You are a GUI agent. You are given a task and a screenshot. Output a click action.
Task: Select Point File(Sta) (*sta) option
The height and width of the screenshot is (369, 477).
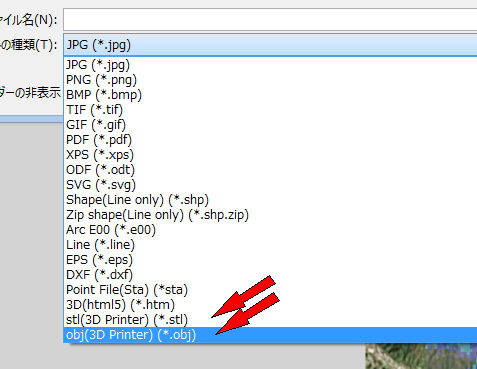(x=270, y=290)
